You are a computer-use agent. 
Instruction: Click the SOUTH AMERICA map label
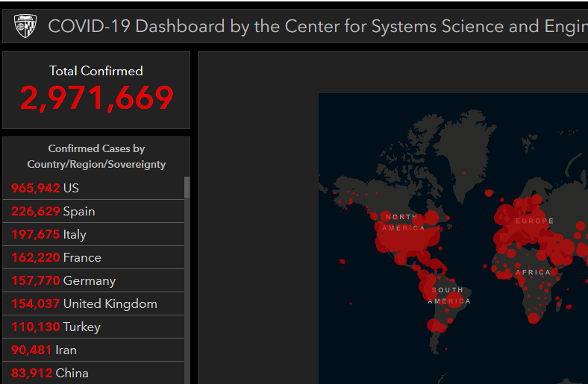pos(449,295)
